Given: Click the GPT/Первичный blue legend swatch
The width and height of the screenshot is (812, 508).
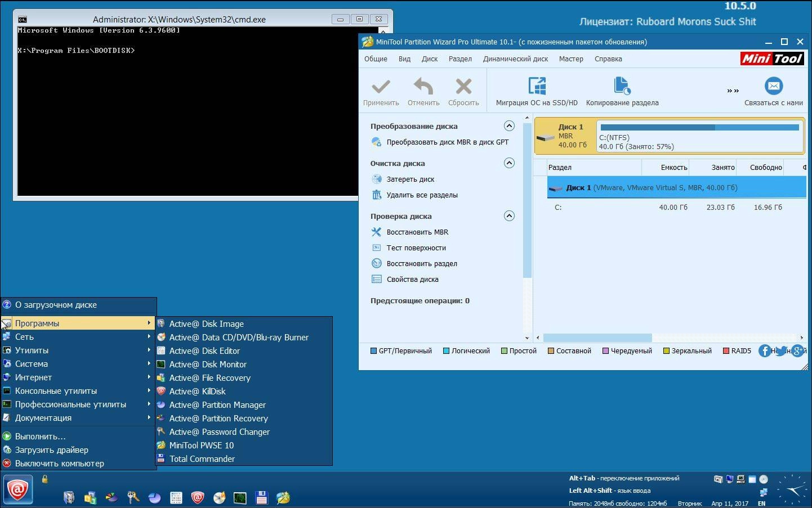Looking at the screenshot, I should [373, 350].
